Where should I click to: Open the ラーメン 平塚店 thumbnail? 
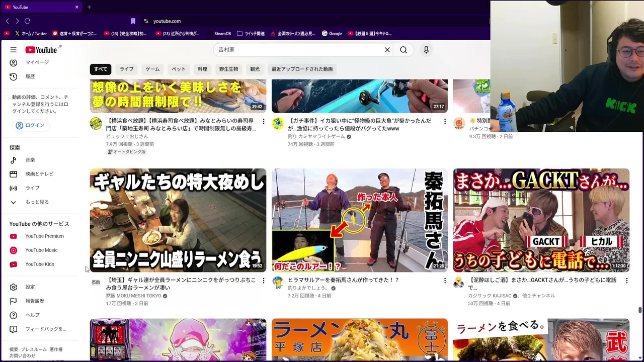click(x=360, y=340)
